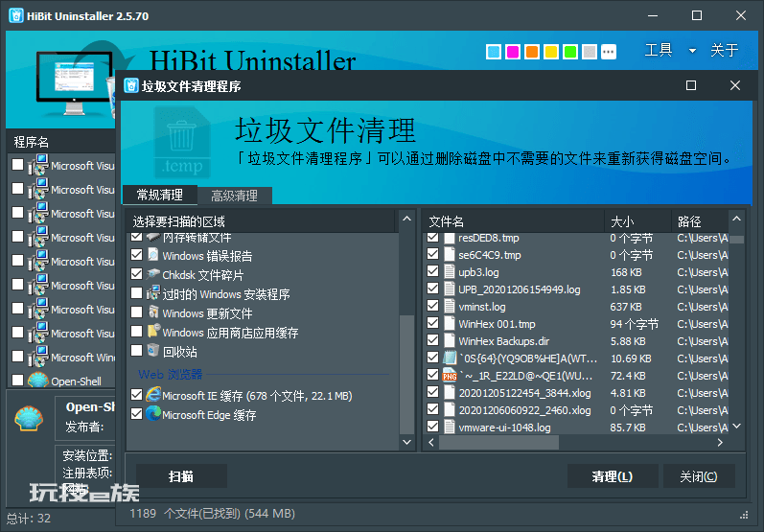Sort by 文件名 column header

pos(513,221)
